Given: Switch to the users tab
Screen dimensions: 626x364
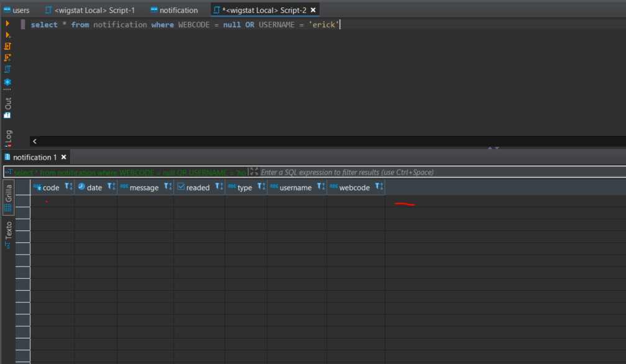Looking at the screenshot, I should 17,10.
